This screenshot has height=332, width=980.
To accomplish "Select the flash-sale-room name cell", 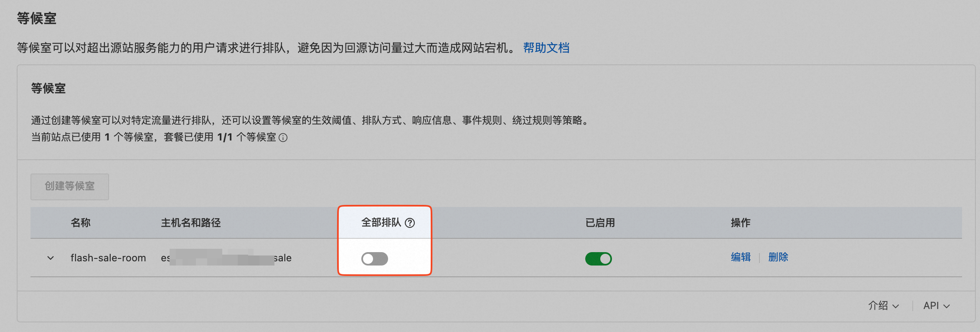I will 108,258.
